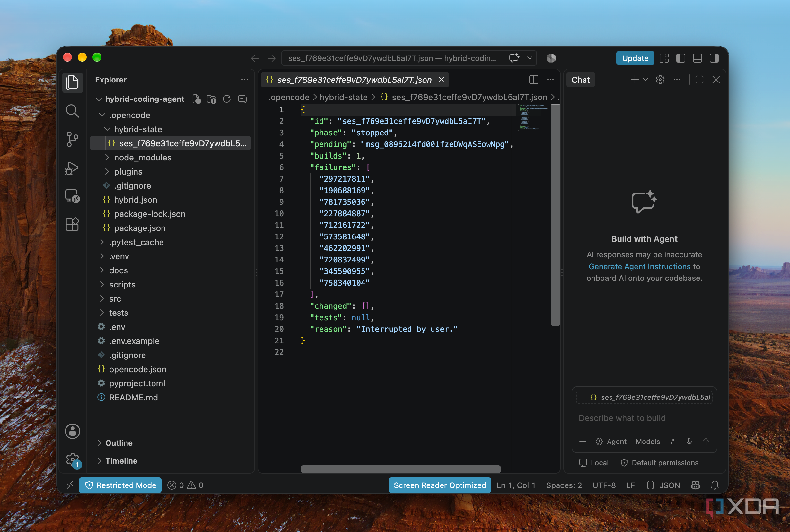Toggle Screen Reader Optimized mode

[440, 485]
